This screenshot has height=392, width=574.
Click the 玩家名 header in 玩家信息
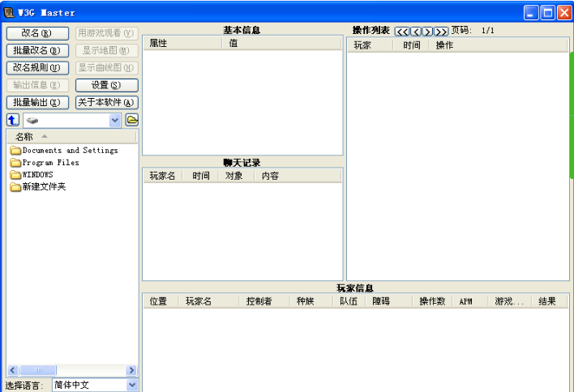208,301
